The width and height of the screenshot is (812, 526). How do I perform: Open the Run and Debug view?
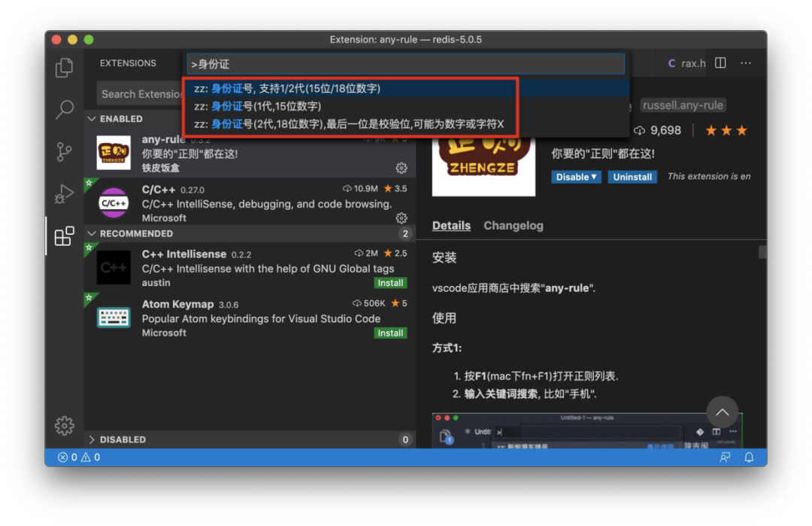point(64,194)
